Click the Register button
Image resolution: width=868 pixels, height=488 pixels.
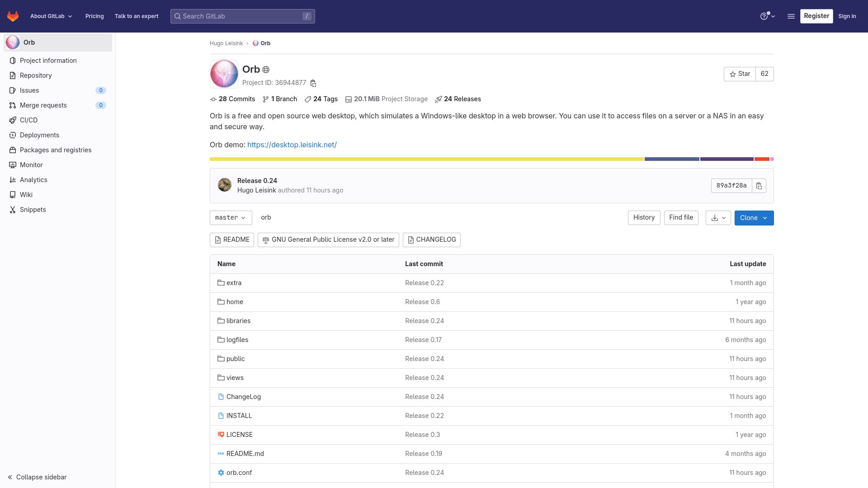(x=816, y=16)
